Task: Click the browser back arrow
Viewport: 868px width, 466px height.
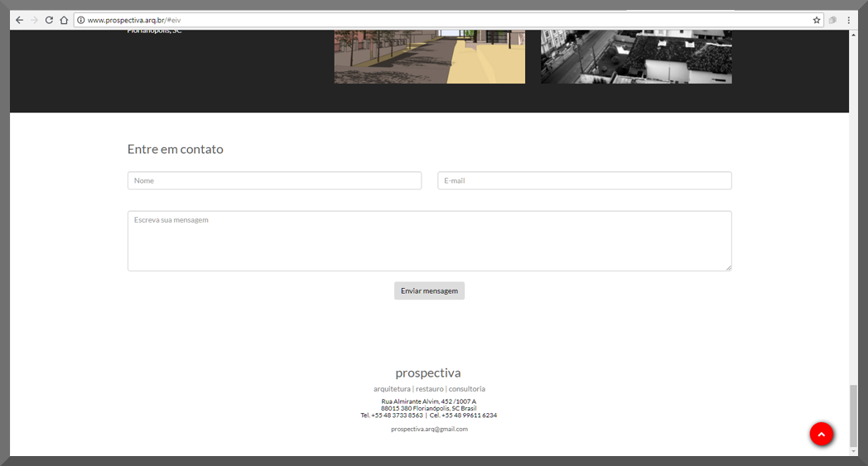Action: click(x=19, y=20)
